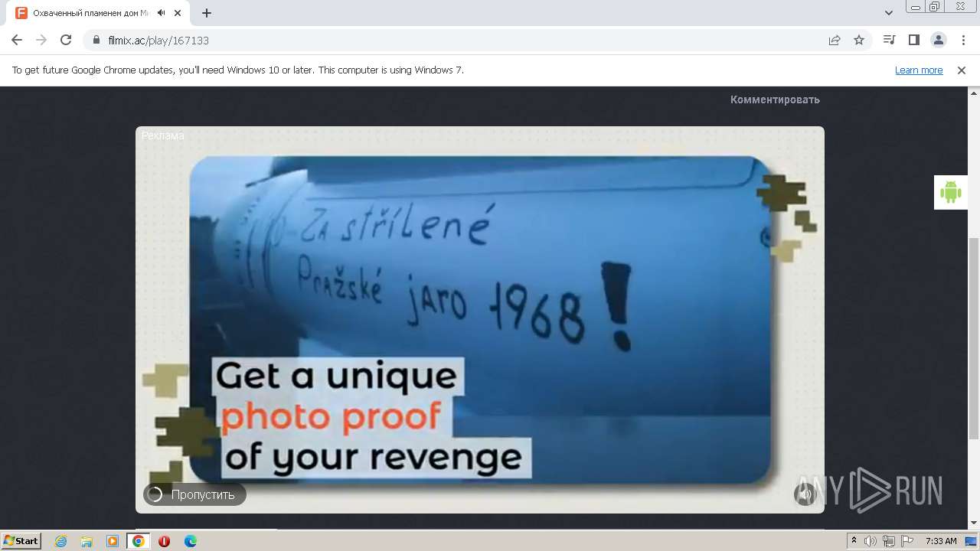Click the Реклама ad label
The height and width of the screenshot is (551, 980).
(163, 135)
